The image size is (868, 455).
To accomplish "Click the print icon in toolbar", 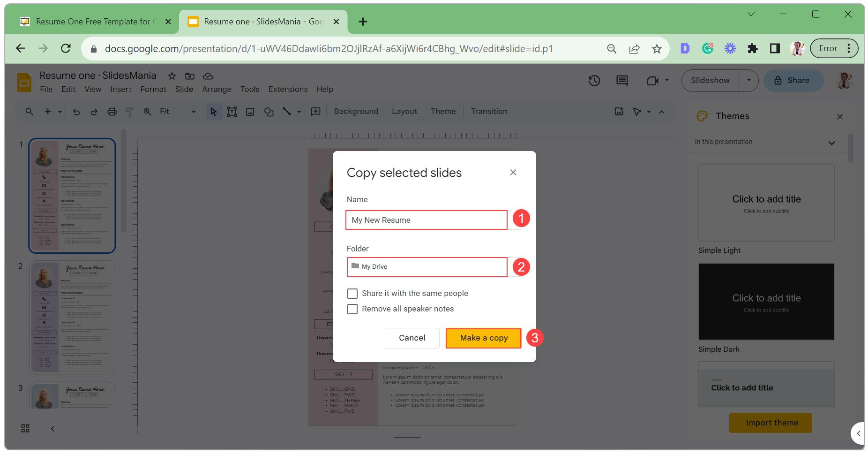I will 112,112.
